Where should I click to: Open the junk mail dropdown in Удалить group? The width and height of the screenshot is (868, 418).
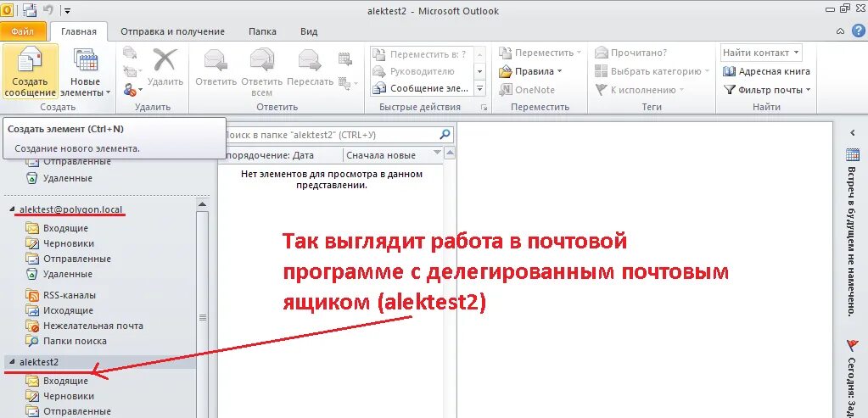click(133, 89)
